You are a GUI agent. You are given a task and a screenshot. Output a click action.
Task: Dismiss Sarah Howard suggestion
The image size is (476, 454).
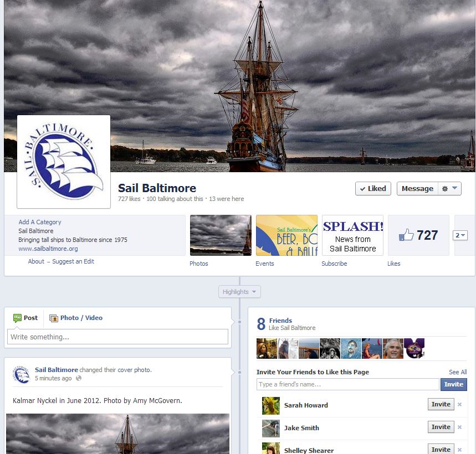tap(459, 404)
